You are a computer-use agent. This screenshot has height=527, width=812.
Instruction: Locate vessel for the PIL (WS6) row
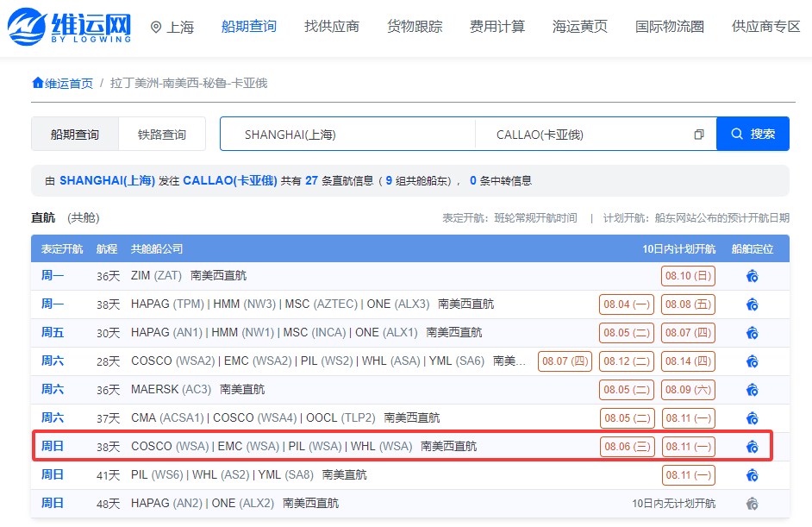[752, 474]
